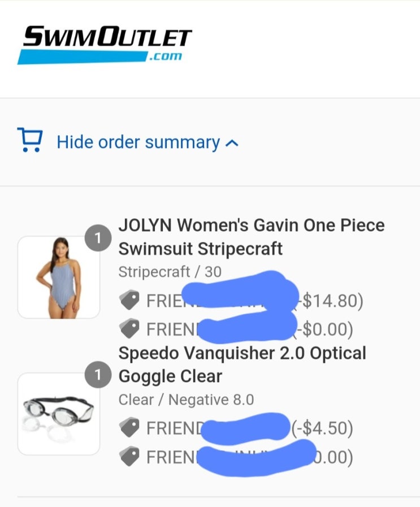Select the Speedo Vanquisher 2.0 Optical Goggle title
Image resolution: width=420 pixels, height=507 pixels.
(242, 365)
